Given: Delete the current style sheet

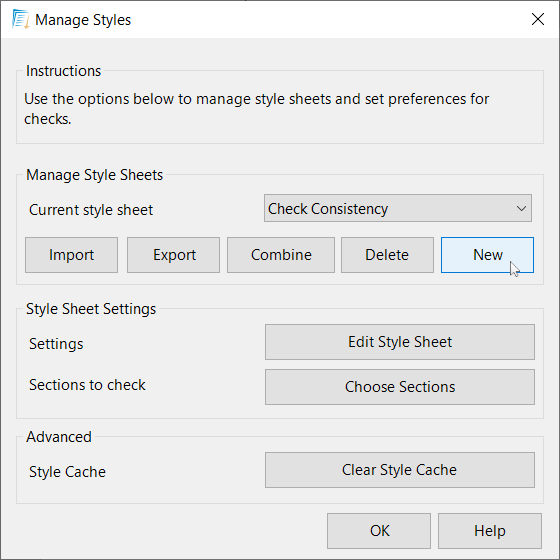Looking at the screenshot, I should (x=388, y=255).
